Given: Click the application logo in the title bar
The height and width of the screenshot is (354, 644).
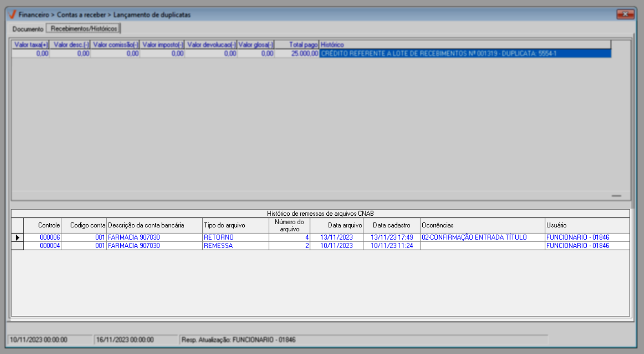Looking at the screenshot, I should coord(13,15).
